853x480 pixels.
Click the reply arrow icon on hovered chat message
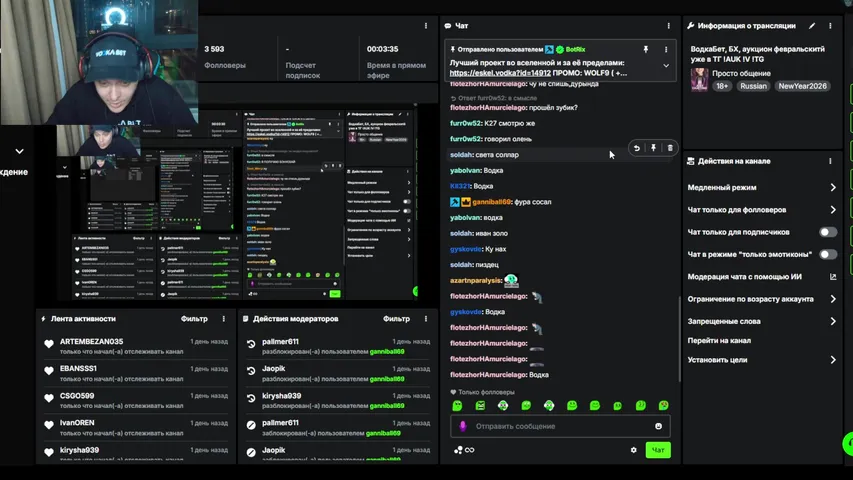[x=637, y=148]
